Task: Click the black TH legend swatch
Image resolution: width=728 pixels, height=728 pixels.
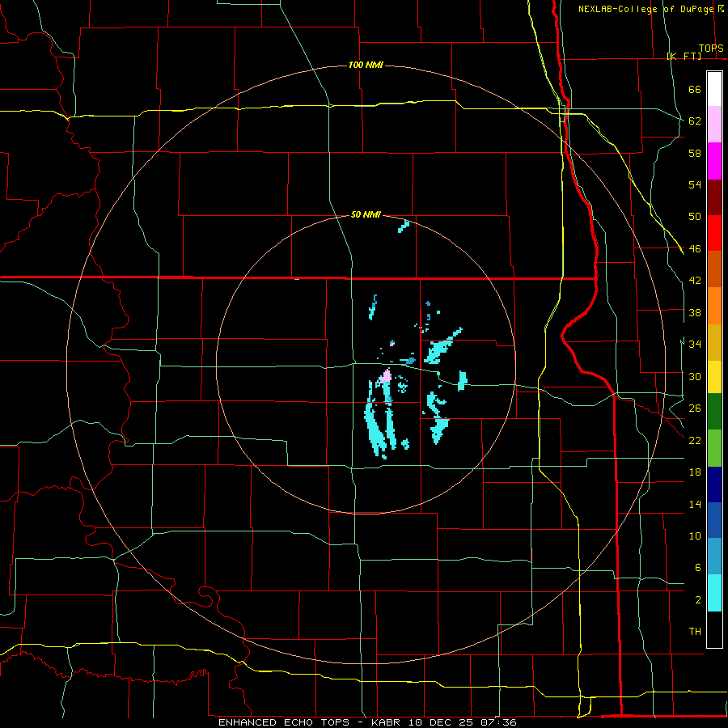Action: click(714, 629)
